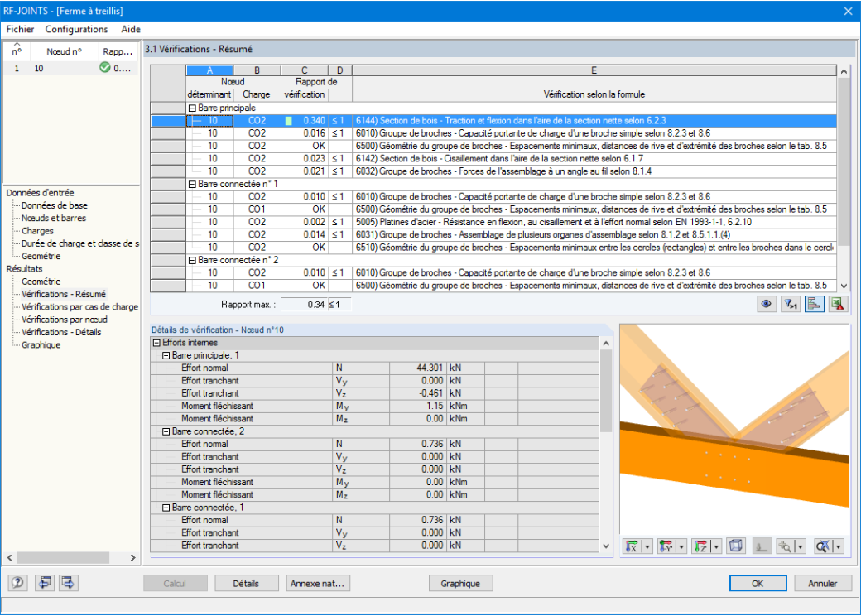
Task: Click the filter ratios greater than 1 icon
Action: 790,304
